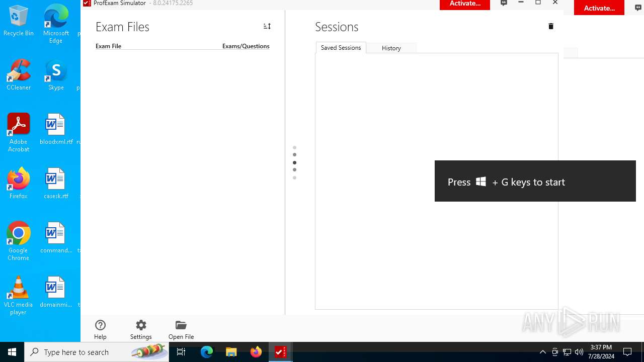The height and width of the screenshot is (362, 644).
Task: Minimize the ProfExam Simulator window
Action: [x=521, y=3]
